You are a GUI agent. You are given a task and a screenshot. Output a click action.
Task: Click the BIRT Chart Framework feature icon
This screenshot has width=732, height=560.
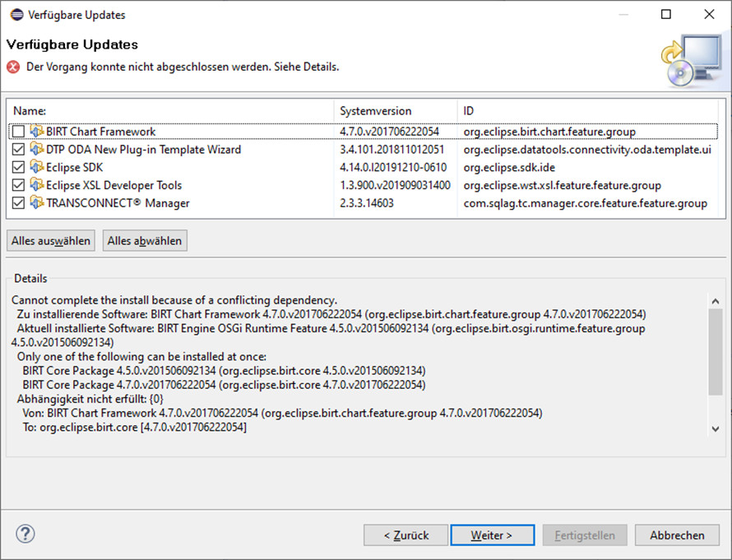[x=37, y=131]
